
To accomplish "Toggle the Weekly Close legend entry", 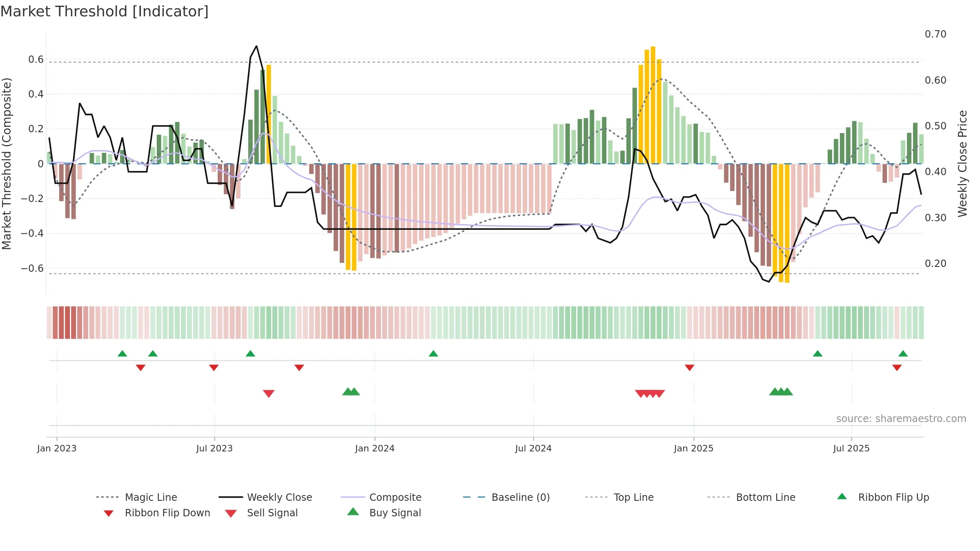I will click(265, 497).
